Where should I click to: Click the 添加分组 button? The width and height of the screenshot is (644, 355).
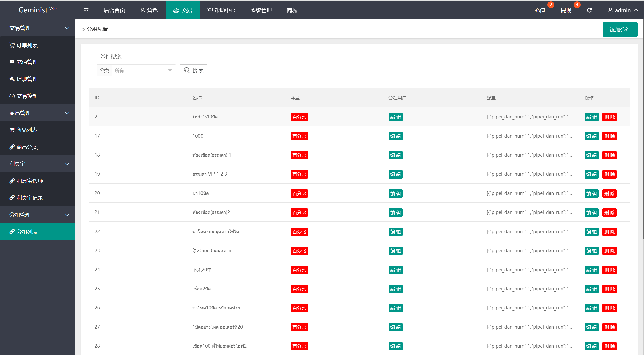point(620,30)
